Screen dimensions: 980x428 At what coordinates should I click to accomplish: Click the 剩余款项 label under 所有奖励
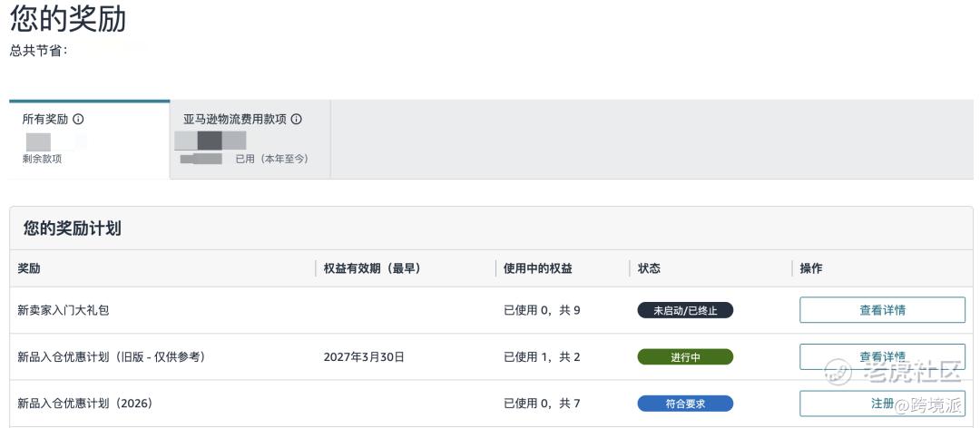coord(42,160)
